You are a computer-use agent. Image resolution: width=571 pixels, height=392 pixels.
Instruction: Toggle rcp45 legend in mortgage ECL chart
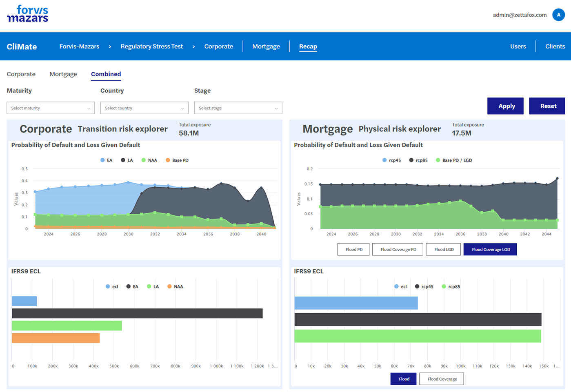pyautogui.click(x=424, y=287)
